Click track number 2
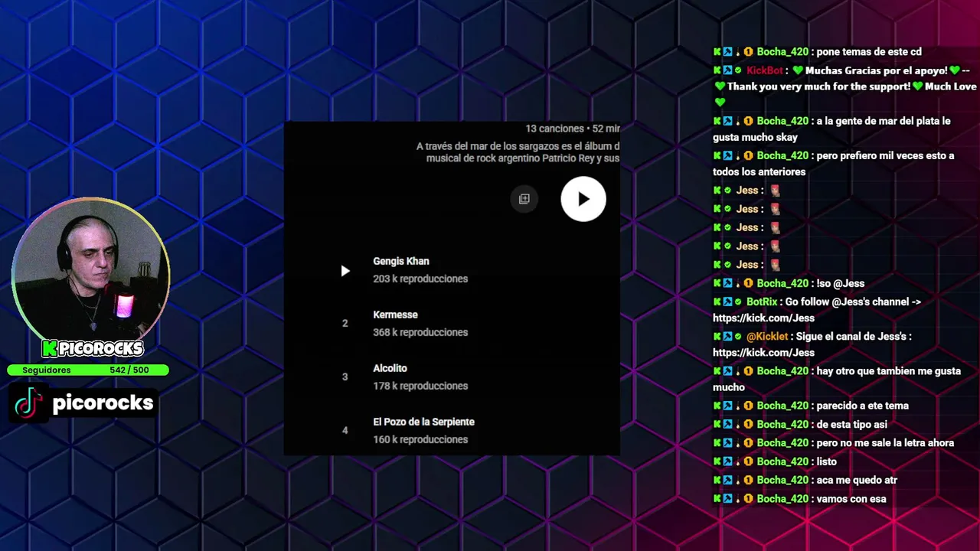980x551 pixels. (345, 323)
